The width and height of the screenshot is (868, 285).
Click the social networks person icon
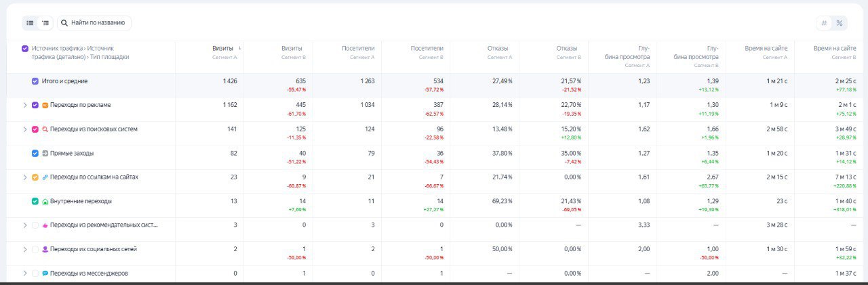[x=45, y=249]
